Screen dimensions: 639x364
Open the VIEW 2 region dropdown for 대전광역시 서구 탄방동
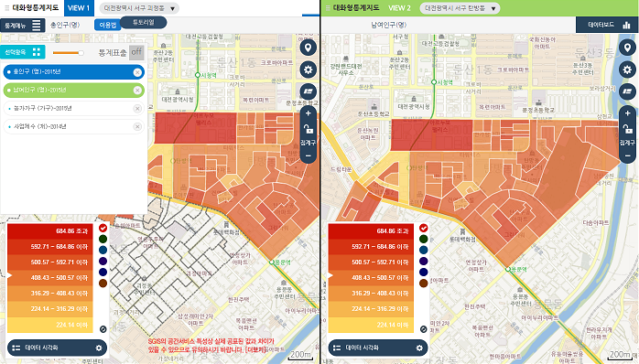click(x=460, y=8)
